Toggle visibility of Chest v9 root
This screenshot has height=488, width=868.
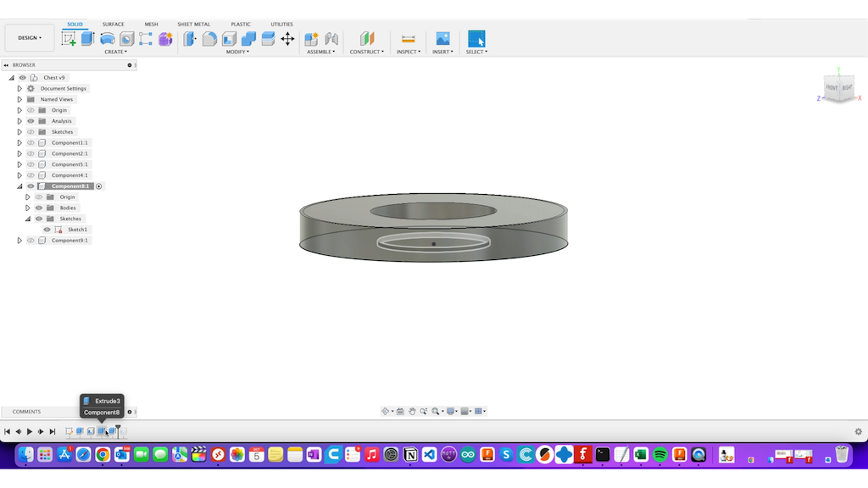(23, 78)
